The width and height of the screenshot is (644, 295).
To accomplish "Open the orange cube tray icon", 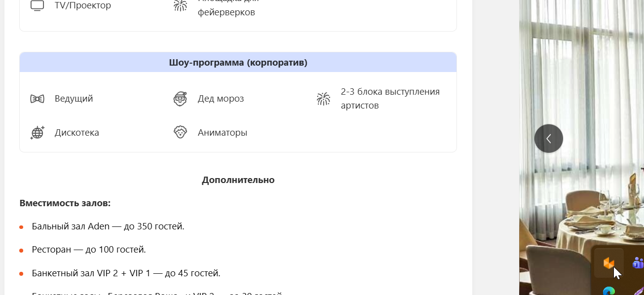I will (x=608, y=263).
